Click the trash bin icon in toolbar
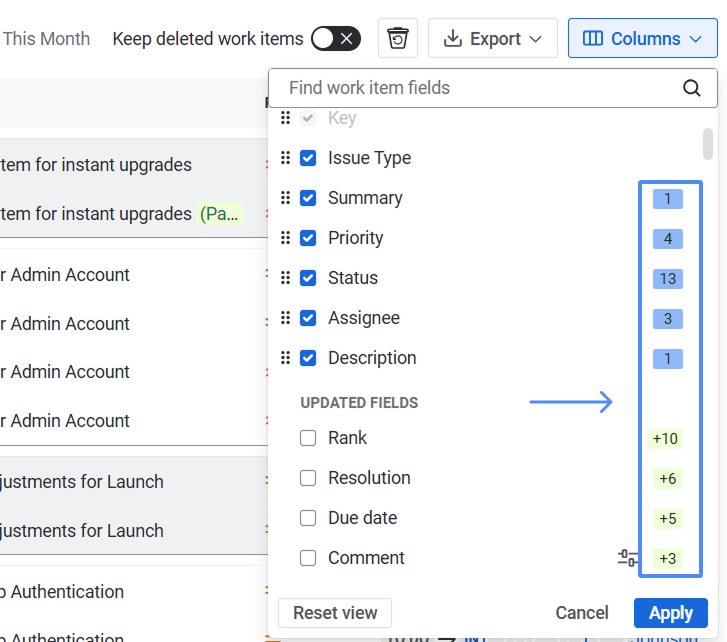 pyautogui.click(x=398, y=39)
